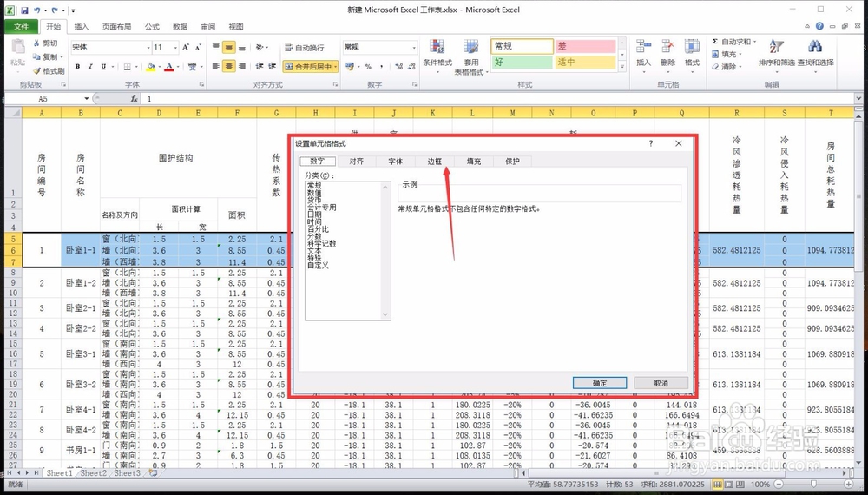This screenshot has width=868, height=495.
Task: Open the File (文件) tab
Action: tap(21, 27)
